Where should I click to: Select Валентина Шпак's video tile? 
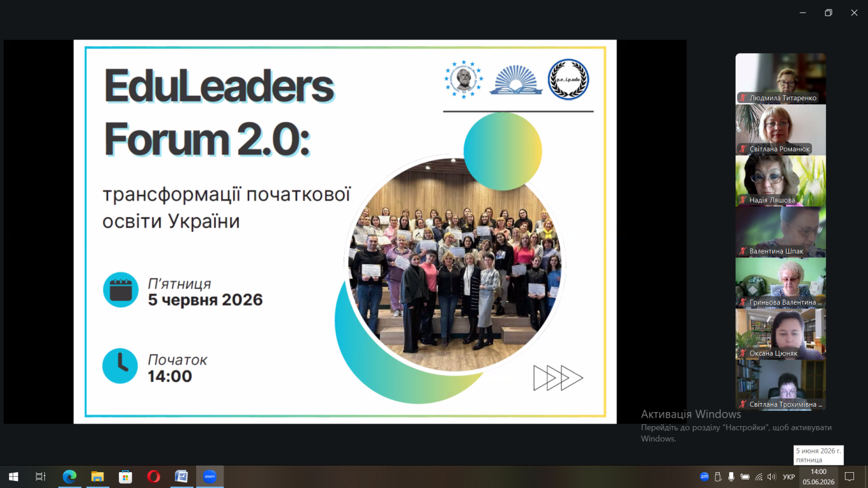pos(781,231)
